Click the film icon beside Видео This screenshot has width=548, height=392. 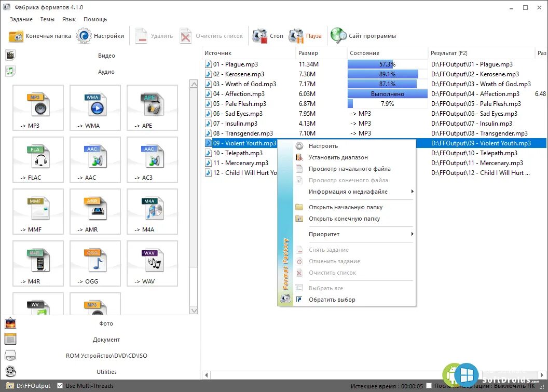tap(10, 55)
